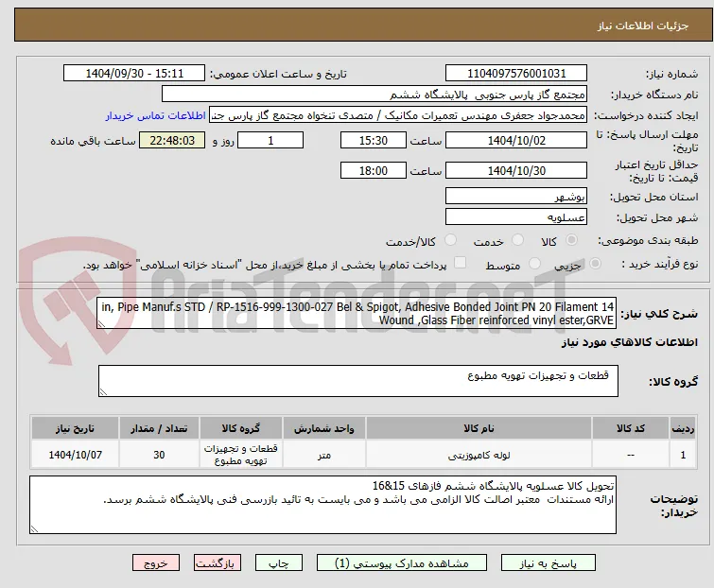714x588 pixels.
Task: Click the چاپ print button
Action: (279, 563)
